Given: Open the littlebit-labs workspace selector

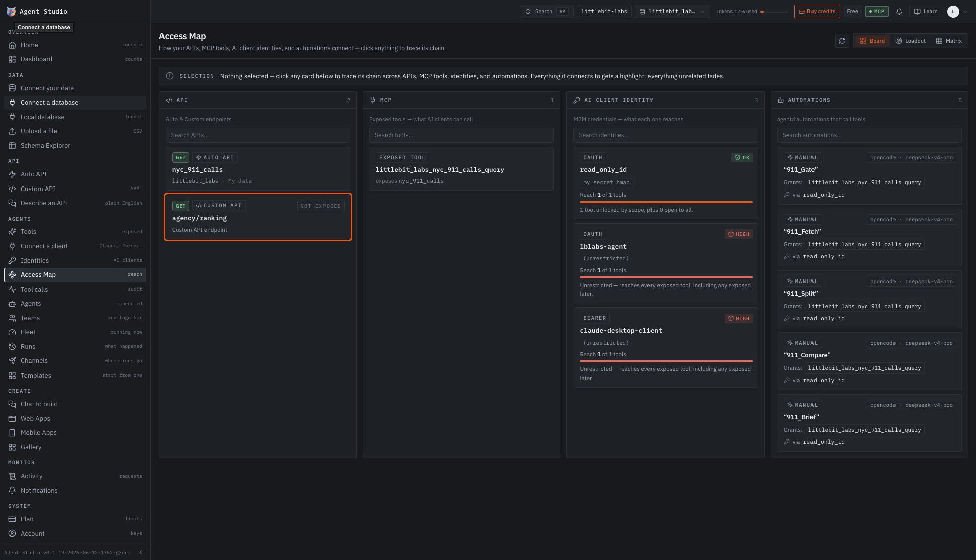Looking at the screenshot, I should point(604,11).
